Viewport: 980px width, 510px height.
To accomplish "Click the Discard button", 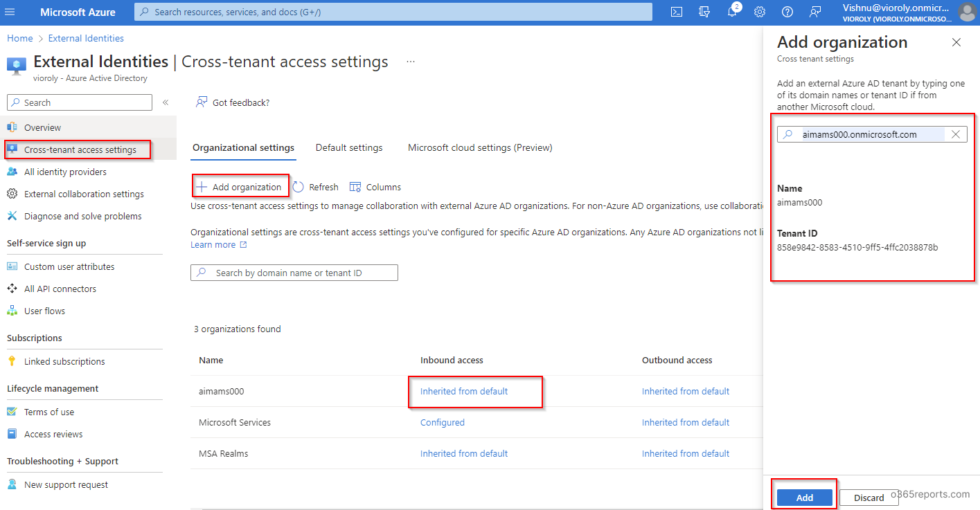I will click(868, 498).
